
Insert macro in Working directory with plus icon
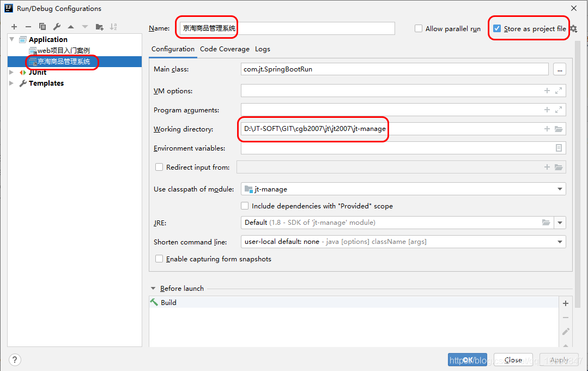coord(547,129)
